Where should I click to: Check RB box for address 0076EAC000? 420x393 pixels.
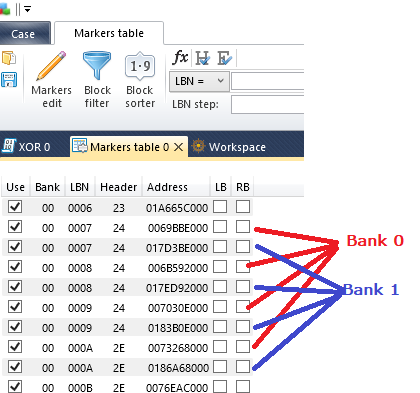(x=243, y=387)
